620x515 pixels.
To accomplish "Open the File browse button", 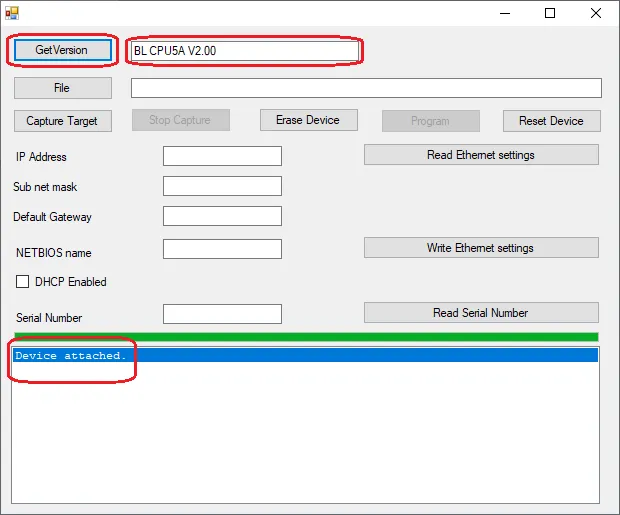I will (x=62, y=88).
